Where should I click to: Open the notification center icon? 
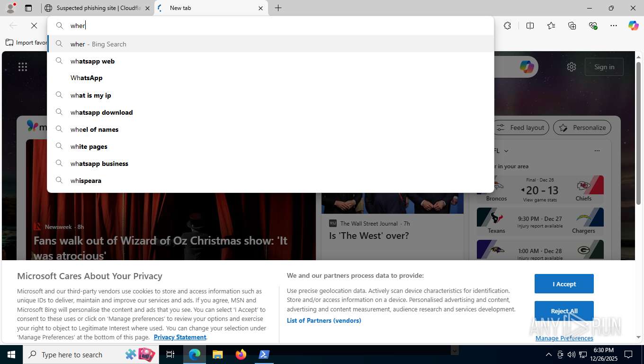point(628,355)
